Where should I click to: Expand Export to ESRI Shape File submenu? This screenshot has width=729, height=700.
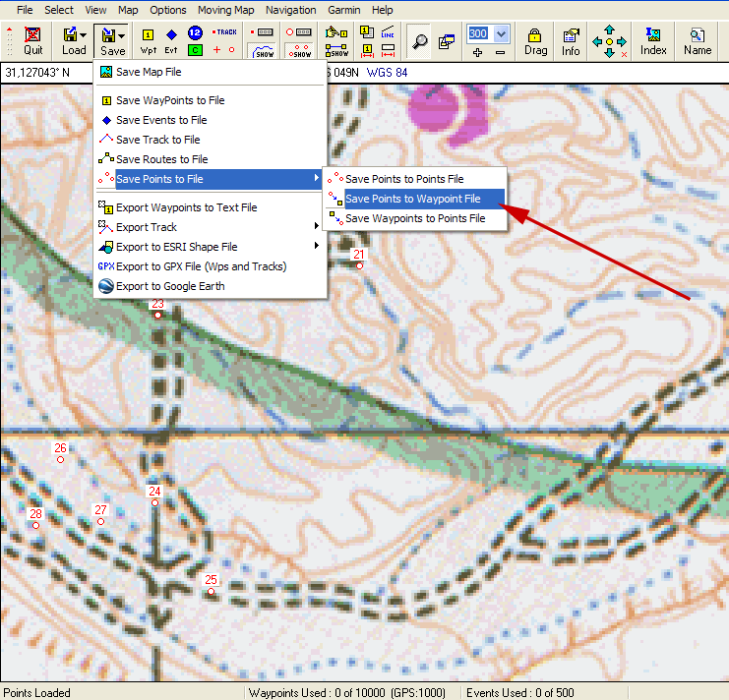coord(211,247)
